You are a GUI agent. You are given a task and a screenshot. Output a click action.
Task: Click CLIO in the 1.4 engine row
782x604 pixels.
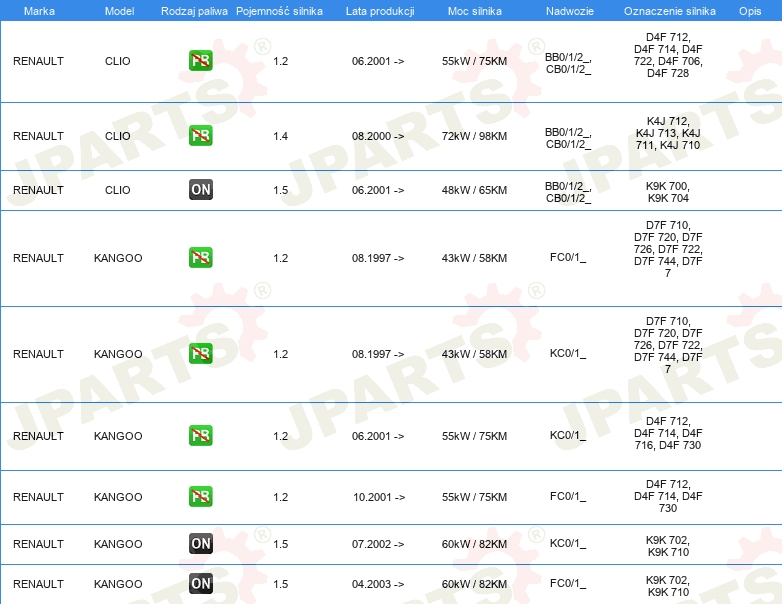118,136
